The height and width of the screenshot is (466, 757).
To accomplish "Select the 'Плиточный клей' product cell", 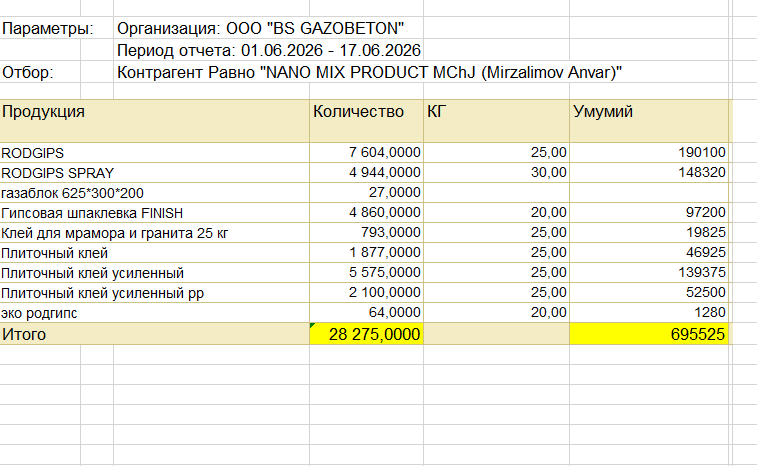I will (x=154, y=253).
